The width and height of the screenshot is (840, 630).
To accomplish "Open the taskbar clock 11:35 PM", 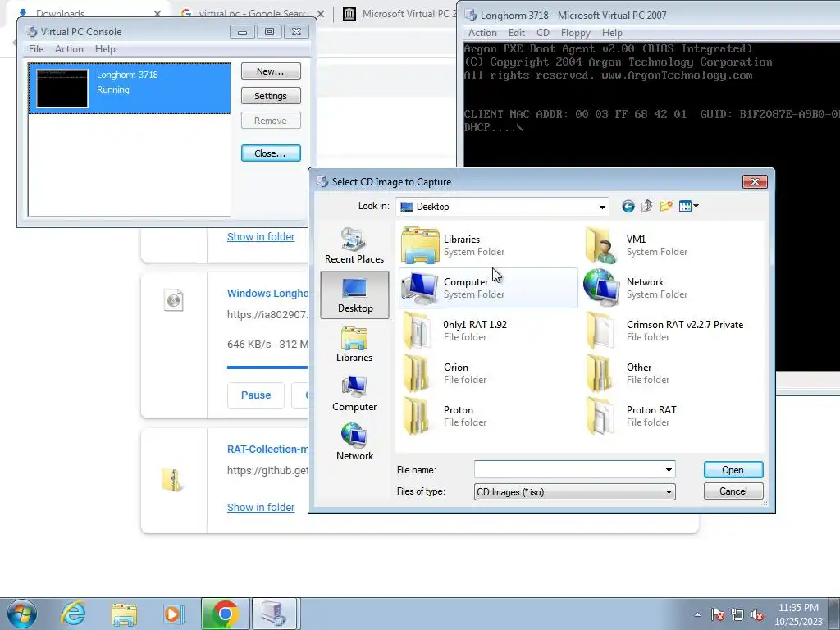I will [x=798, y=614].
